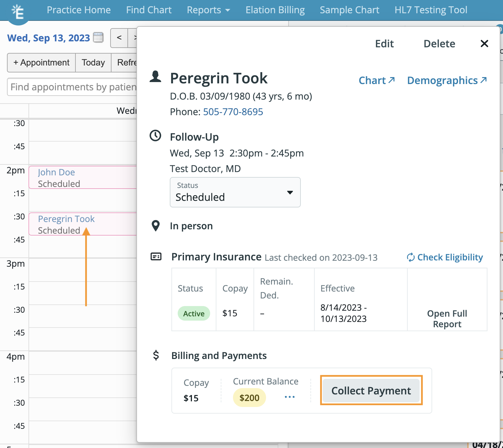
Task: Call phone number 505-770-8695
Action: 233,112
